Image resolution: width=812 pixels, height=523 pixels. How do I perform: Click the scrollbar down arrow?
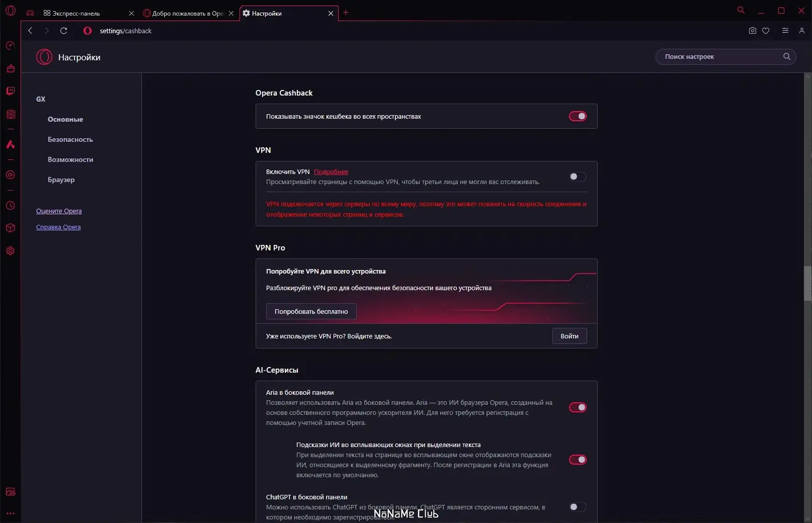coord(807,519)
